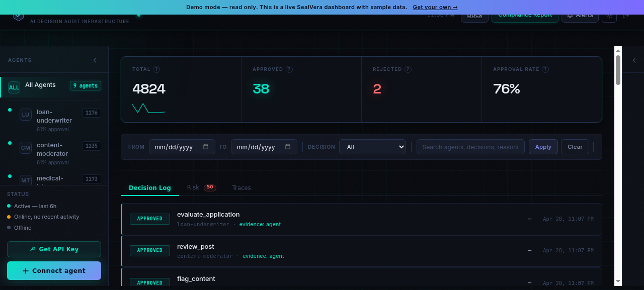Switch to the Decision Log tab
This screenshot has width=644, height=290.
click(x=150, y=187)
